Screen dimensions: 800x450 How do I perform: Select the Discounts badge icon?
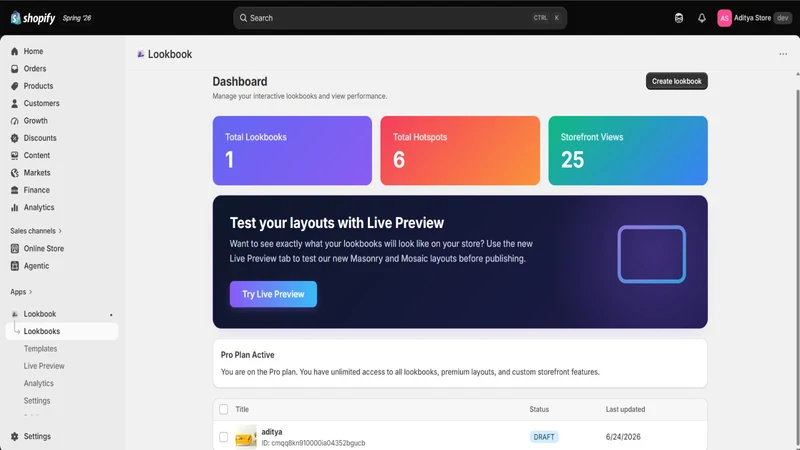coord(14,138)
